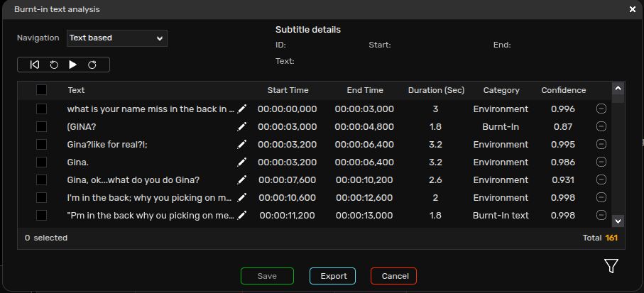Sort by the Confidence column header
Screen dimensions: 644x293
(x=564, y=90)
